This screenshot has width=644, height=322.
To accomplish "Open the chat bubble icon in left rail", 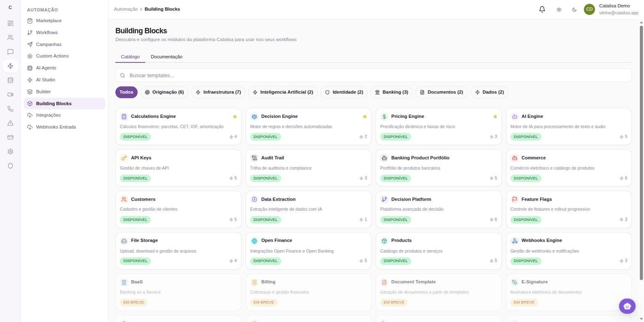I will click(x=11, y=52).
